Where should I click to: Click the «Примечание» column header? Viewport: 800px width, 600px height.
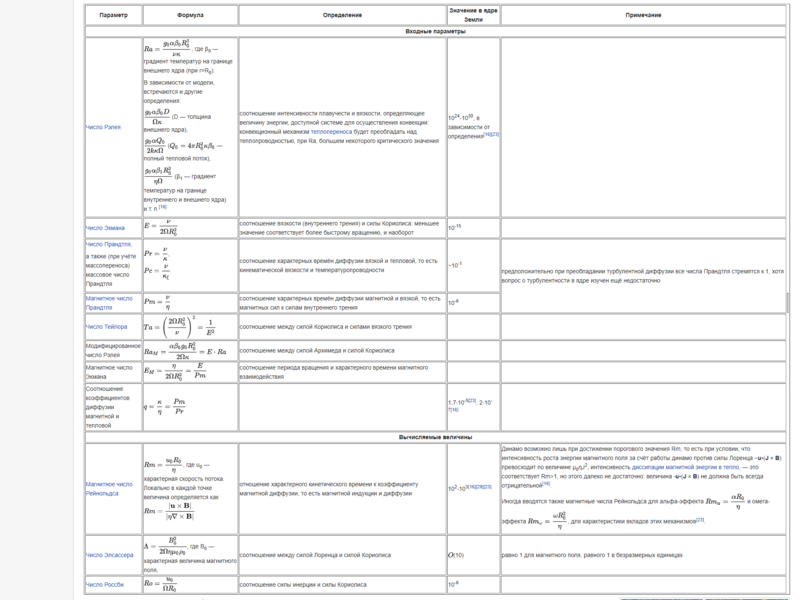[643, 15]
